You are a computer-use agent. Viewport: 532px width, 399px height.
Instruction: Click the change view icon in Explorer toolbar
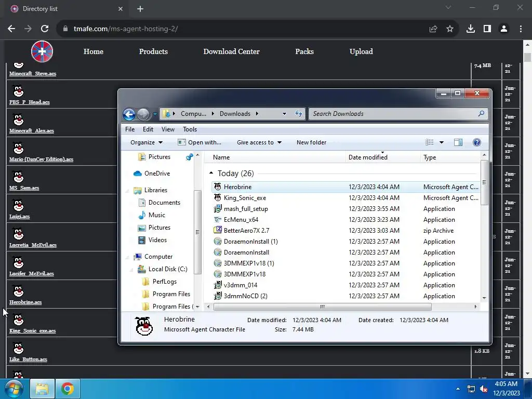click(430, 142)
